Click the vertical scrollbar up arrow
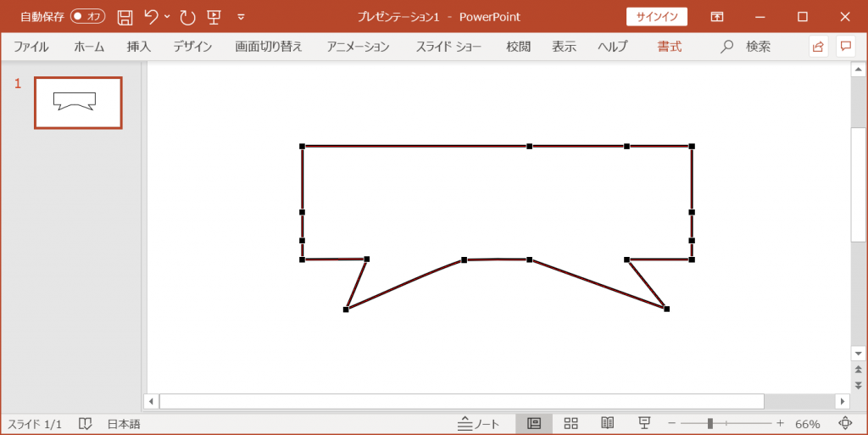The width and height of the screenshot is (868, 435). pos(858,70)
